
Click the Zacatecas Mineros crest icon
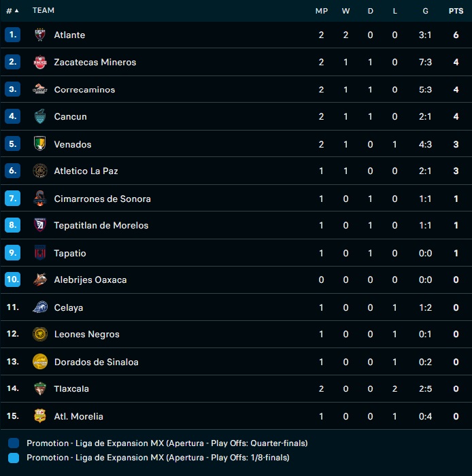point(40,62)
